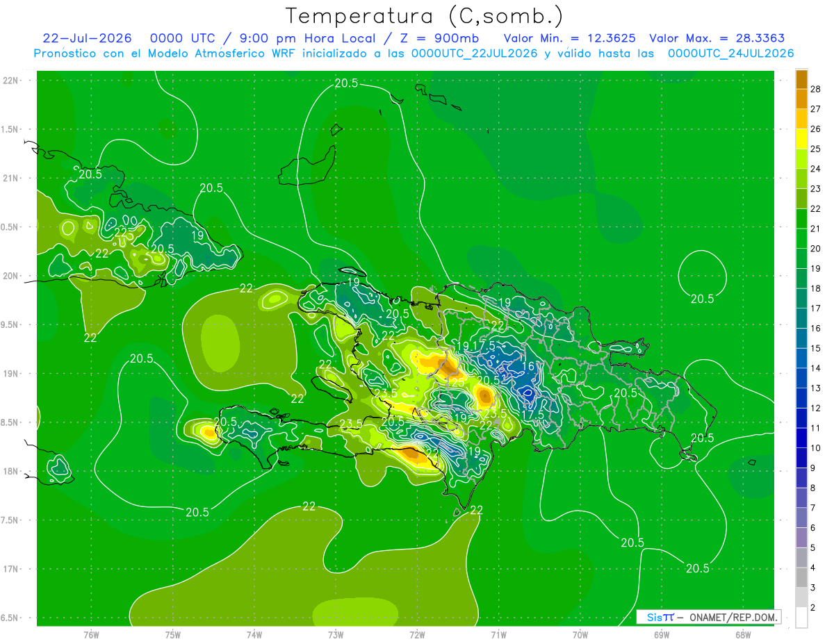The width and height of the screenshot is (834, 644).
Task: Click the 19N latitude axis label
Action: pos(11,374)
